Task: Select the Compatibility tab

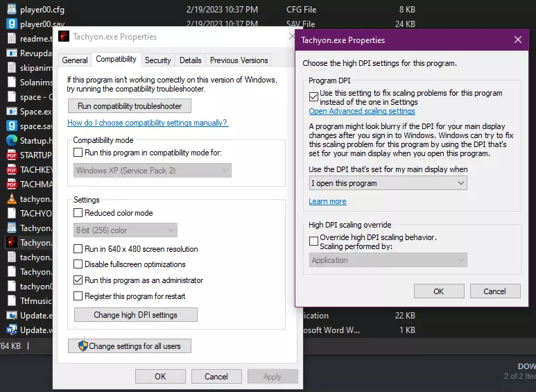Action: [x=116, y=59]
